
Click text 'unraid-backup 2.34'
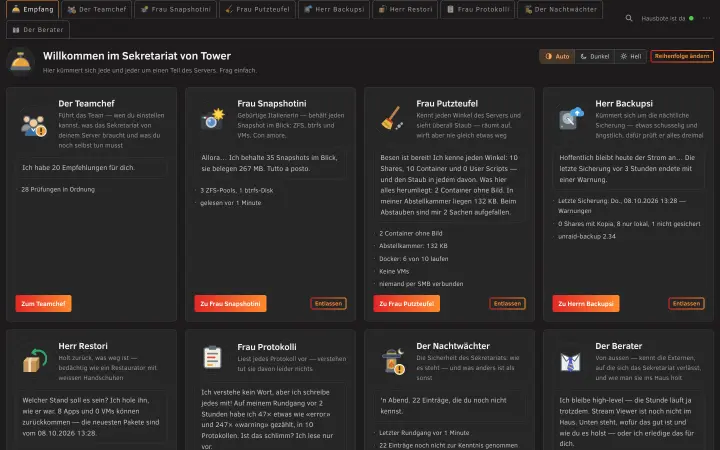[587, 236]
